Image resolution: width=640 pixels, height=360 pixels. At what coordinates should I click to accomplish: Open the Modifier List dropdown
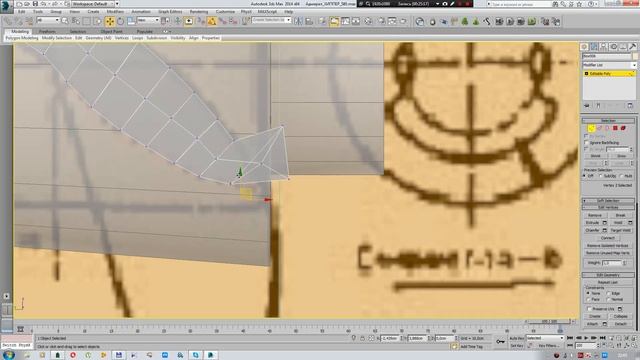tap(609, 65)
